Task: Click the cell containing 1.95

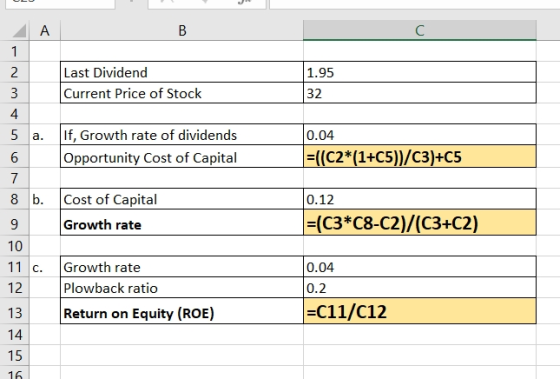Action: coord(420,72)
